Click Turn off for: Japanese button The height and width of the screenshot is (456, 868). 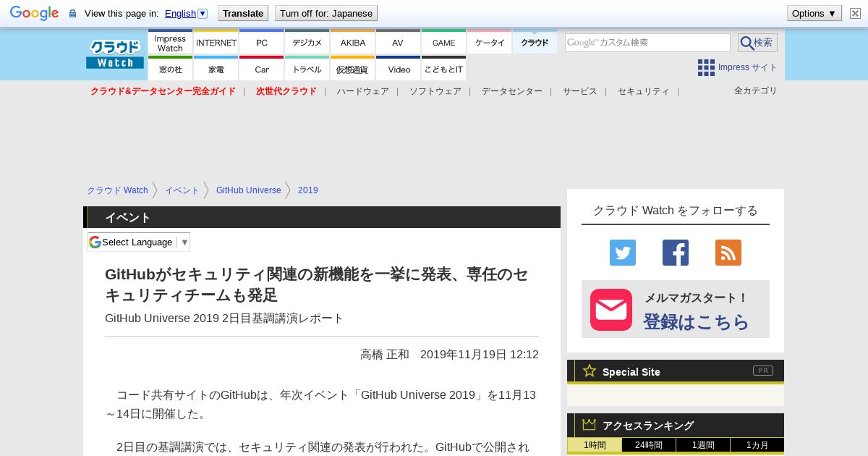(326, 13)
